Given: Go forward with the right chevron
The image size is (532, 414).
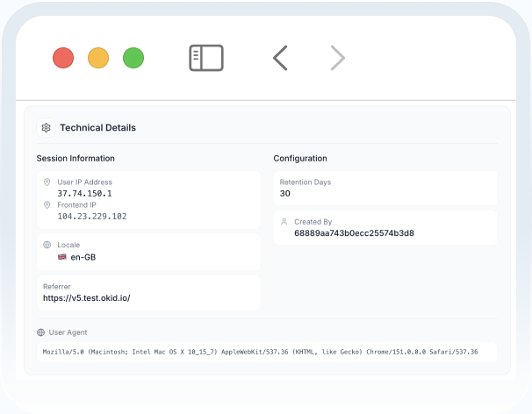Looking at the screenshot, I should [x=338, y=58].
